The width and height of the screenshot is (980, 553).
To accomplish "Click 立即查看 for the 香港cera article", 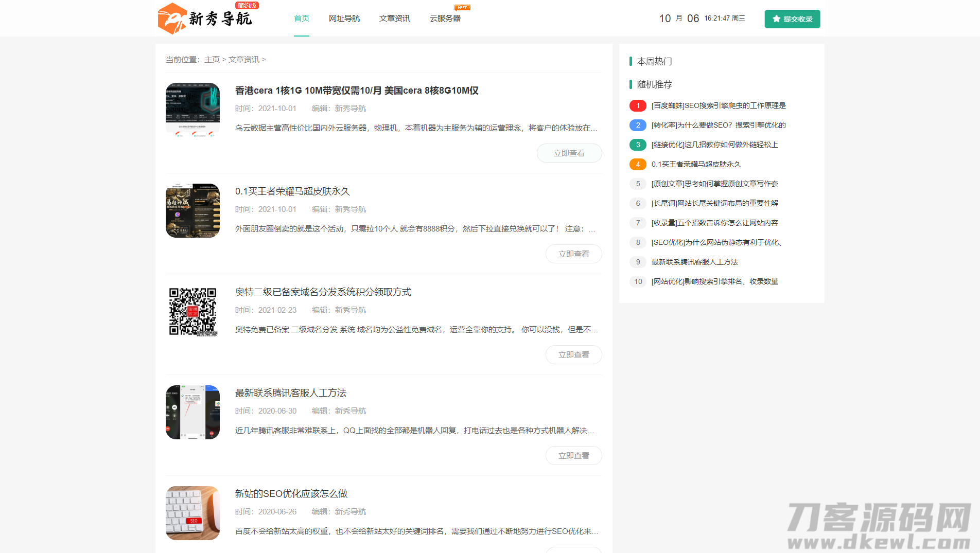I will point(569,153).
